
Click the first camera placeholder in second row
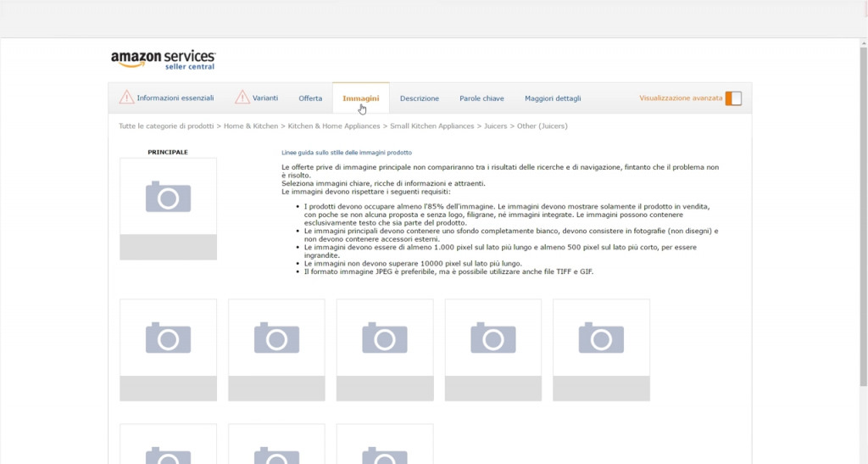coord(168,338)
